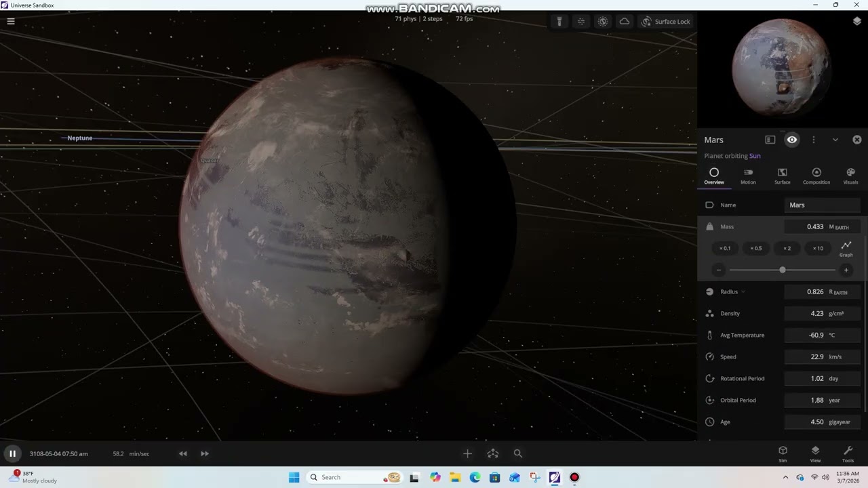
Task: Expand the Radius dropdown arrow
Action: [743, 292]
